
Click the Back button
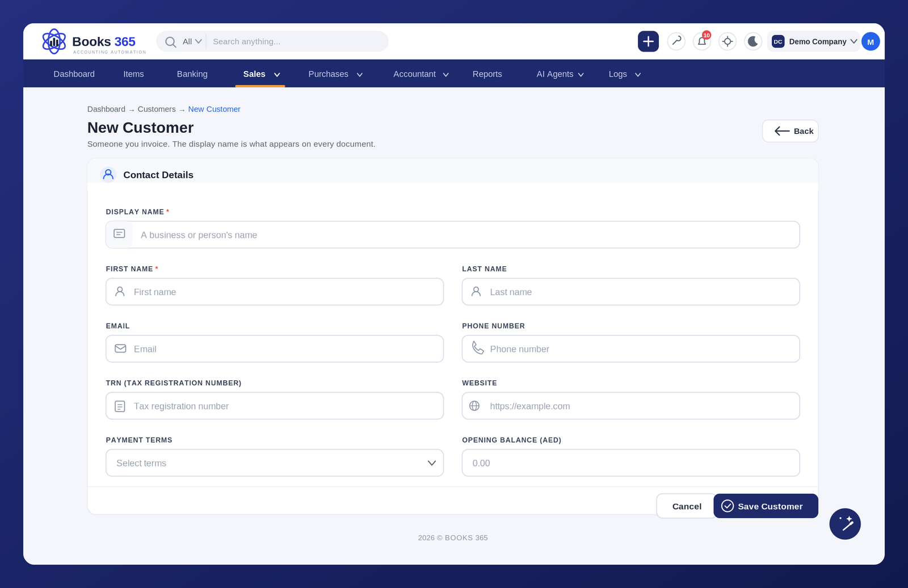[790, 131]
